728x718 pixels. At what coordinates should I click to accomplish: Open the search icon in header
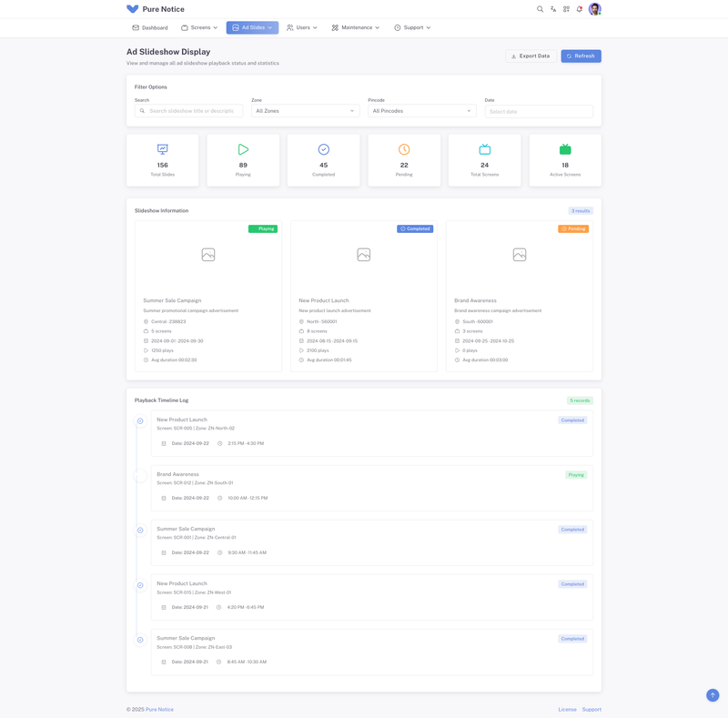540,9
